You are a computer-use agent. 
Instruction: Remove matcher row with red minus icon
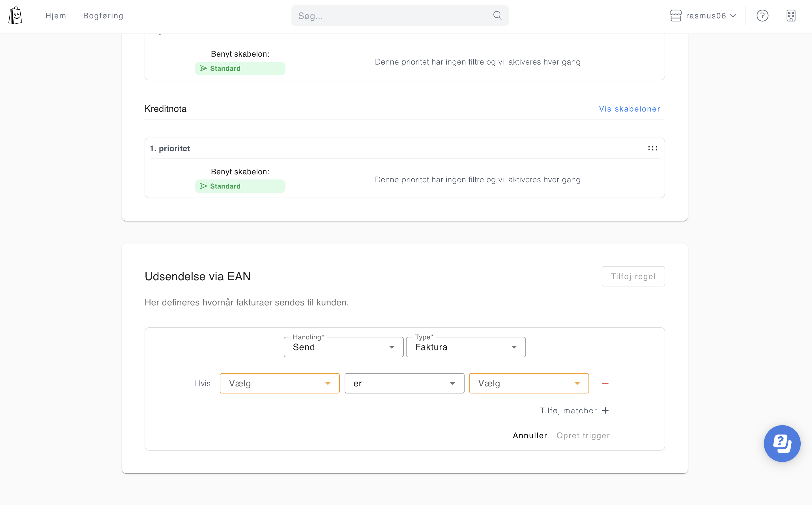[605, 383]
